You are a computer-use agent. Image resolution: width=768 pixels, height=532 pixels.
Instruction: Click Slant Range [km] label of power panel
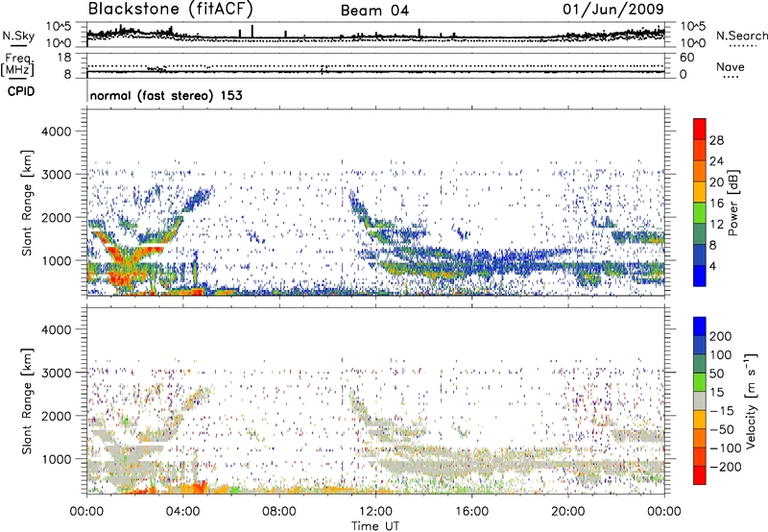click(27, 203)
